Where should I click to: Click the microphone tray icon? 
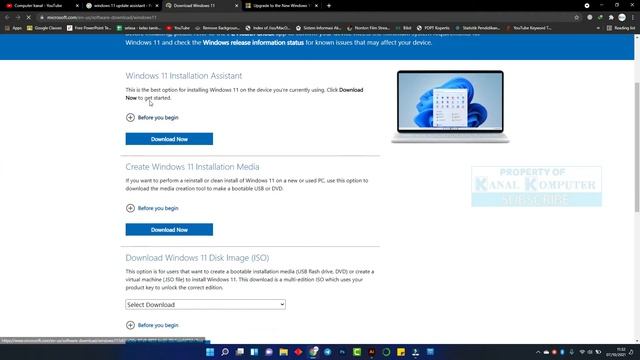point(572,352)
